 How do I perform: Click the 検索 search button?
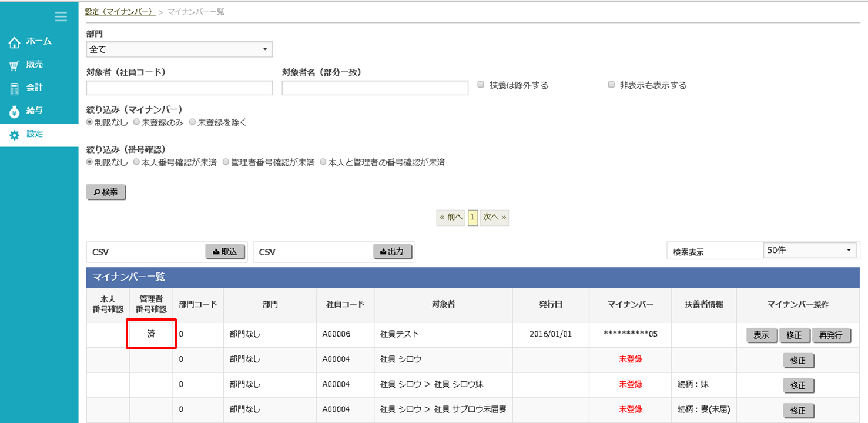(106, 192)
